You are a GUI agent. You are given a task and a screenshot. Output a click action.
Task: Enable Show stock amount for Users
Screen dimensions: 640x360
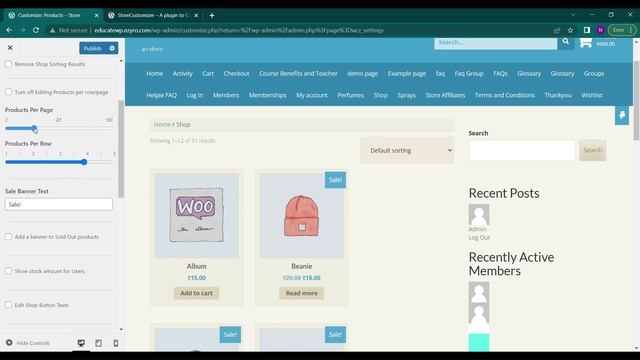(x=8, y=271)
